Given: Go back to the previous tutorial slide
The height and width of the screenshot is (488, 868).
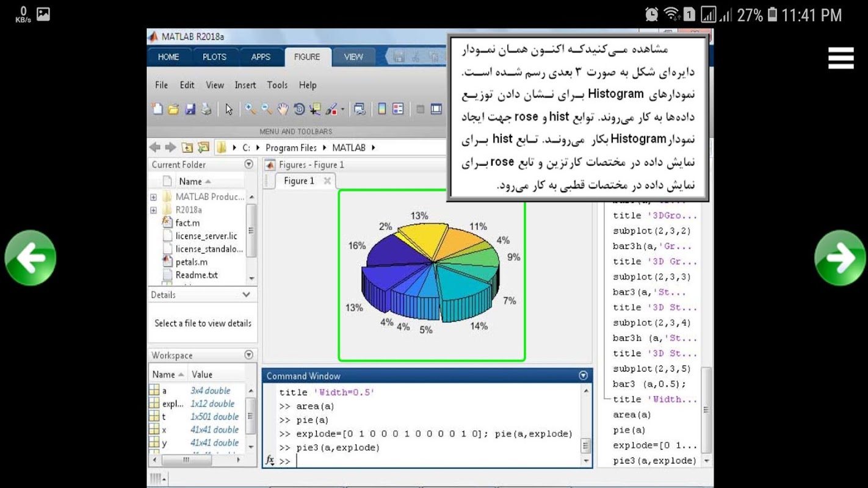Looking at the screenshot, I should [30, 258].
